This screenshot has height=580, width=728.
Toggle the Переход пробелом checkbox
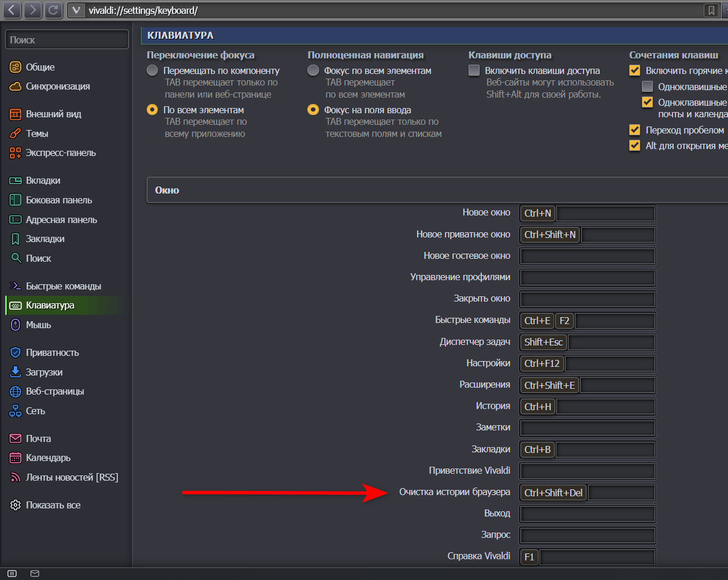[x=635, y=130]
